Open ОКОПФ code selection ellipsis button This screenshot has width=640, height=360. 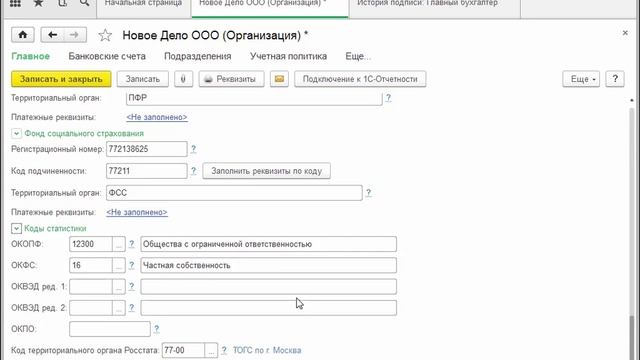click(119, 244)
